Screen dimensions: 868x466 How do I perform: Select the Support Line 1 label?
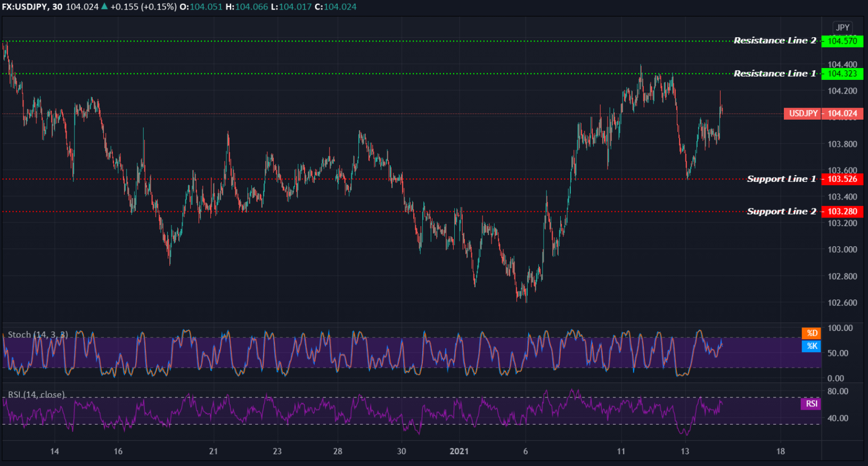(x=781, y=179)
